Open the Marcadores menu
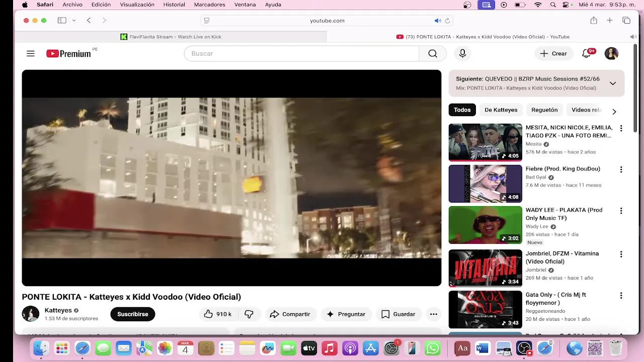The width and height of the screenshot is (644, 362). coord(209,5)
